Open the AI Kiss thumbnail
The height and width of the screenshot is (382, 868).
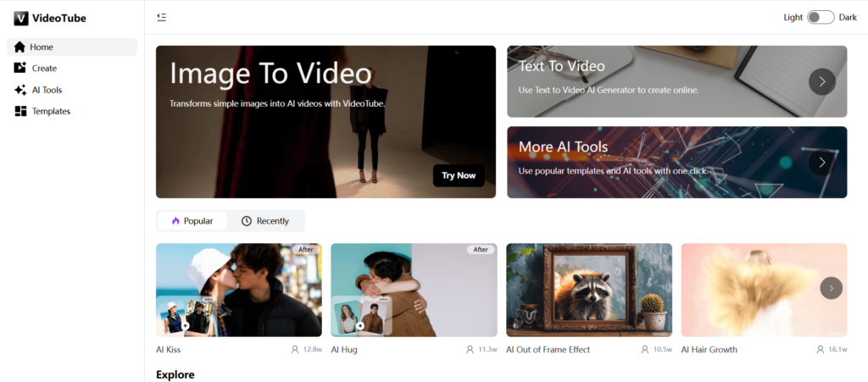point(238,290)
